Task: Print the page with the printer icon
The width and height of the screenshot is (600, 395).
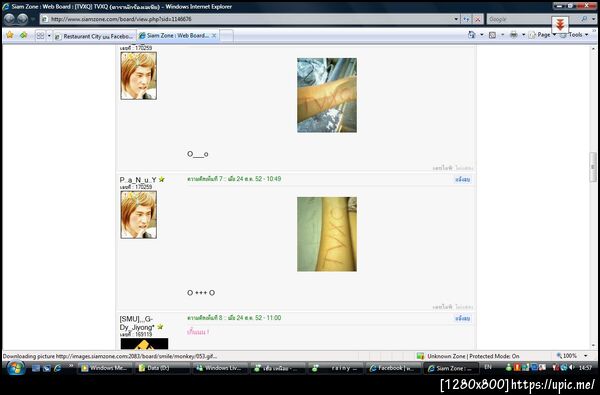Action: (x=514, y=35)
